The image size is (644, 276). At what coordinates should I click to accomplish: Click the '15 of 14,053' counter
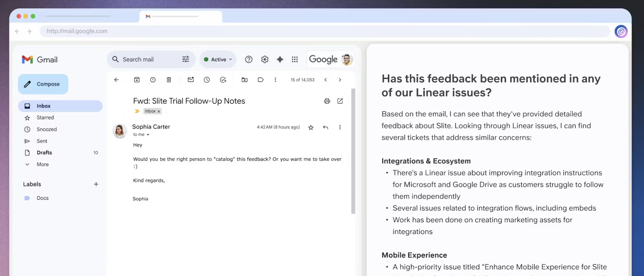coord(302,80)
